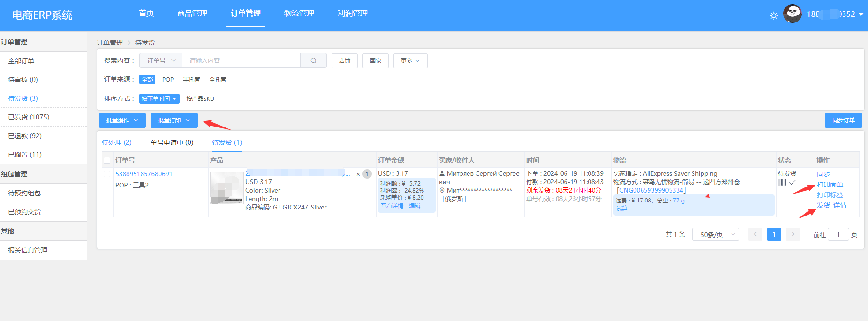Open 商品管理 in top navigation
This screenshot has width=868, height=321.
coord(192,14)
